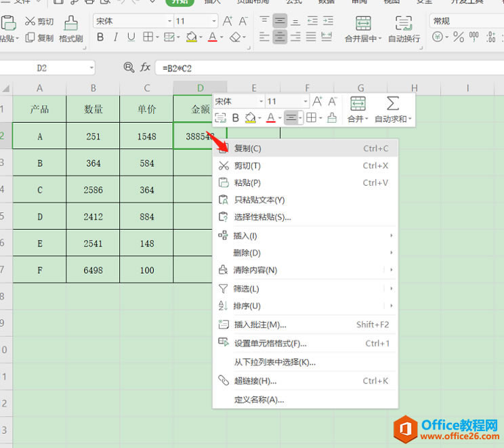Click the ribbon Align Right icon

click(295, 37)
